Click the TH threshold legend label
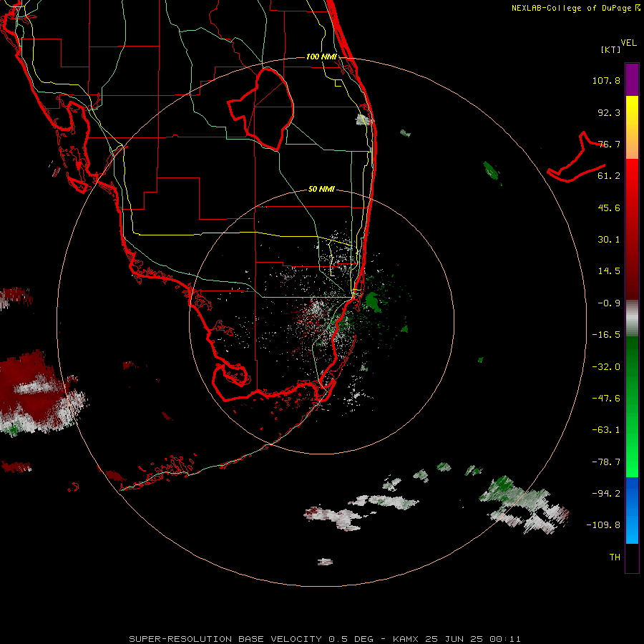Screen dimensions: 644x644 615,557
